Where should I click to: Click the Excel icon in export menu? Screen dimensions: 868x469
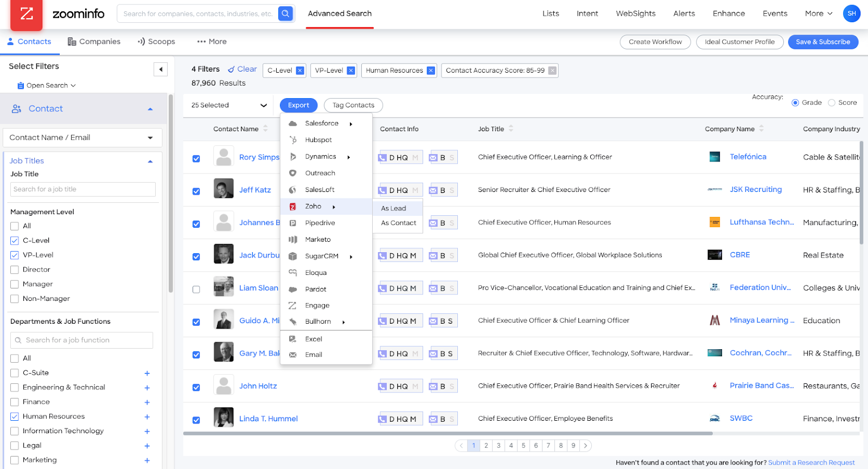[x=293, y=339]
